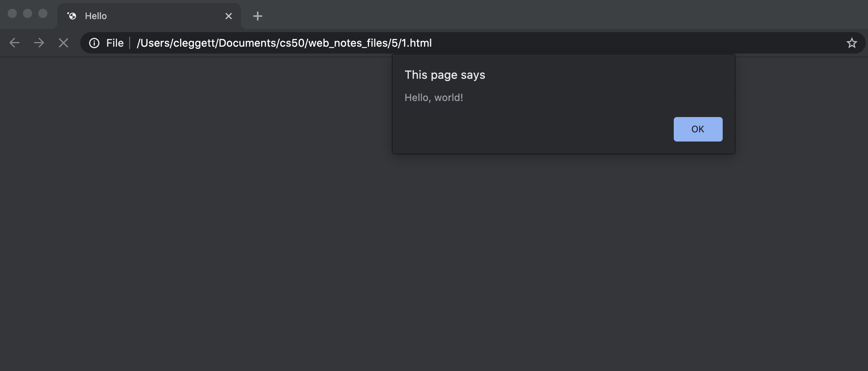View site information via the info icon
This screenshot has width=868, height=371.
pos(94,43)
